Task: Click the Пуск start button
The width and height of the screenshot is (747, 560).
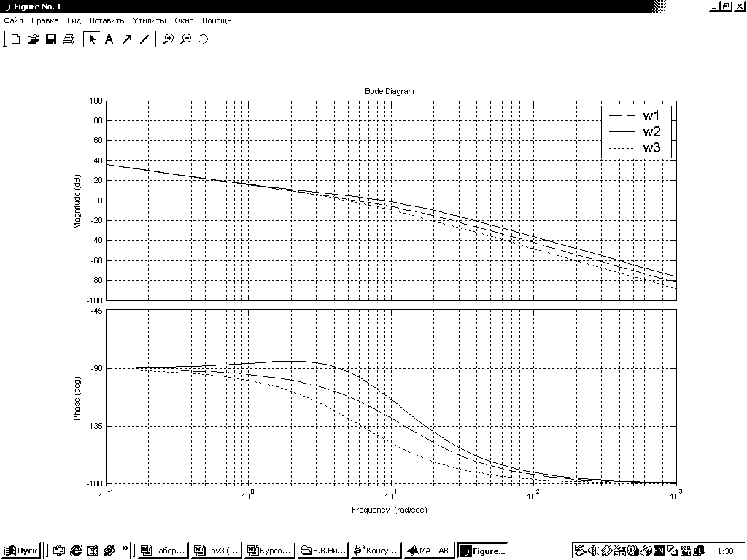Action: pos(21,551)
